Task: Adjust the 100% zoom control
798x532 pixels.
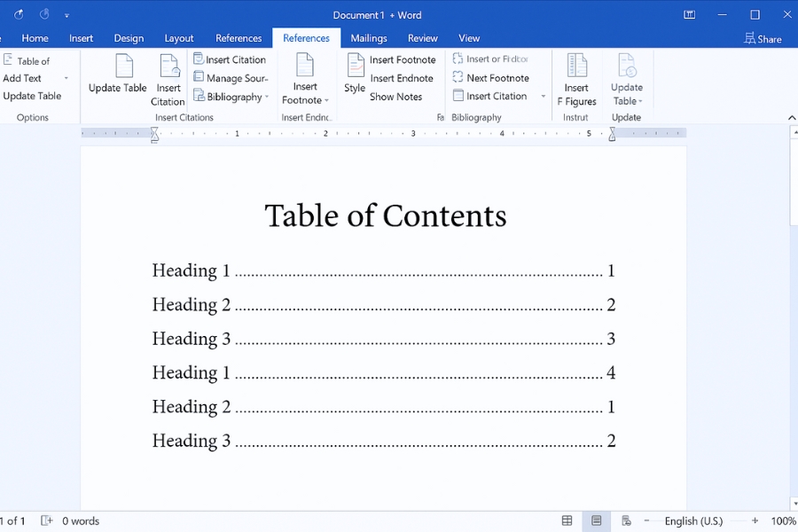Action: (783, 520)
